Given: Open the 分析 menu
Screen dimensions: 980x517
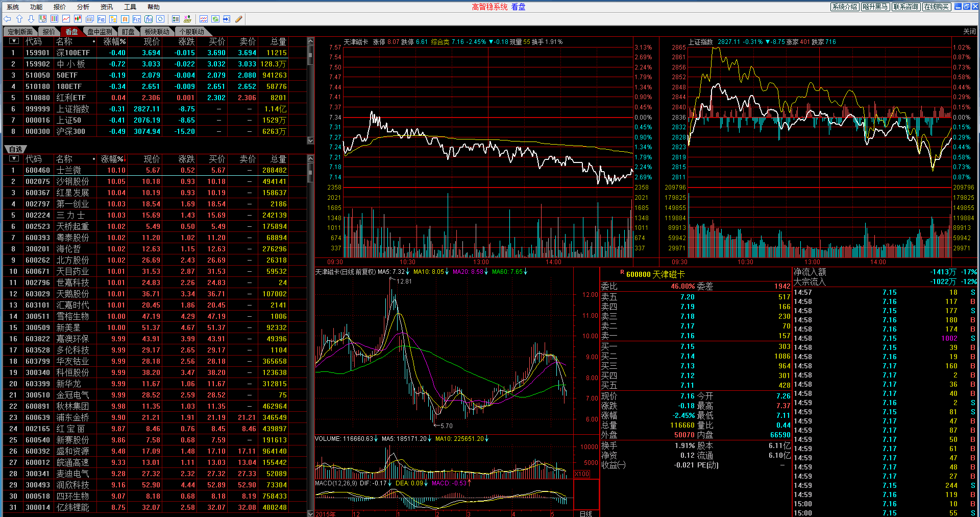Looking at the screenshot, I should coord(83,7).
